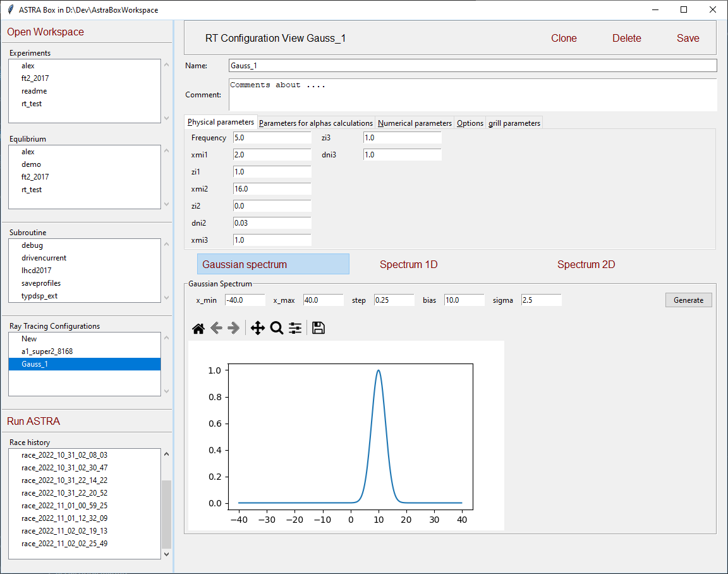Click the zi1 input field
This screenshot has width=728, height=574.
coord(272,172)
